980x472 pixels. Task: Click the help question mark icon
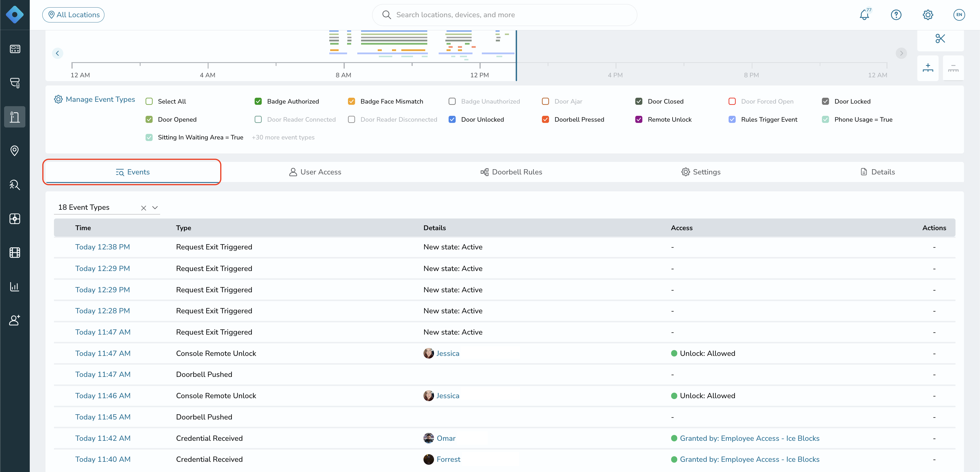896,15
